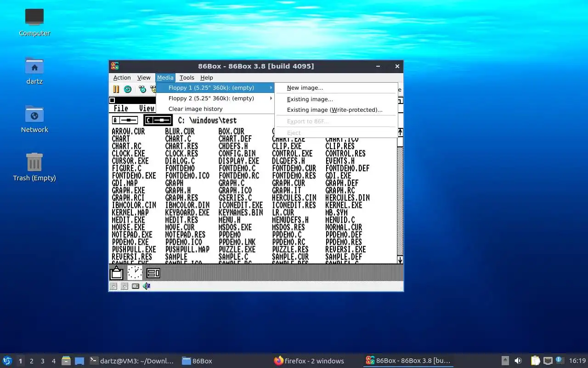Select file PUZZLE.EXE
This screenshot has width=588, height=368.
[237, 249]
